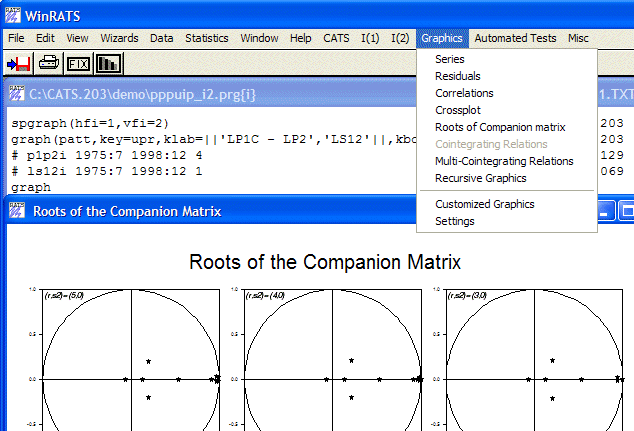Open Recursive Graphics from the menu
Screen dimensions: 634x431
(480, 178)
